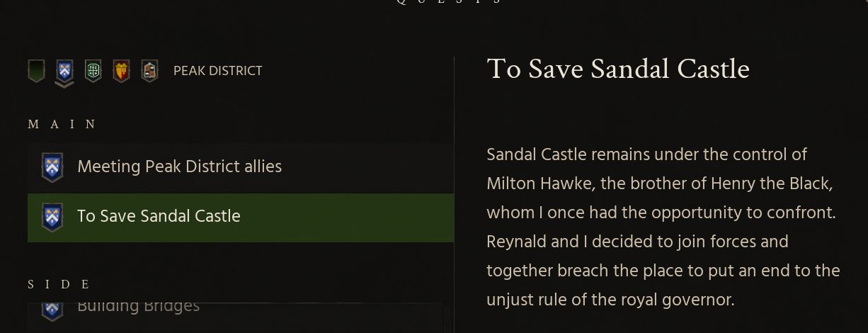Image resolution: width=868 pixels, height=333 pixels.
Task: Open the Meeting Peak District allies quest
Action: click(179, 167)
